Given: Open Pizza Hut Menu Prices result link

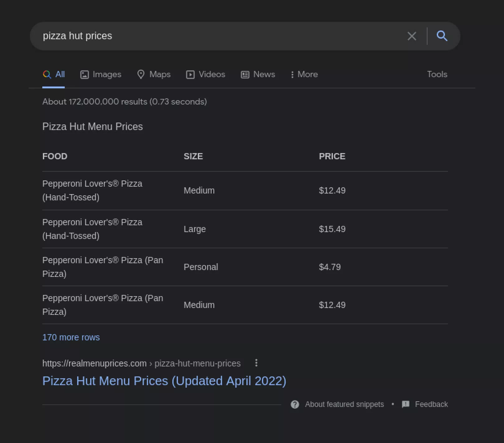Looking at the screenshot, I should pyautogui.click(x=164, y=381).
